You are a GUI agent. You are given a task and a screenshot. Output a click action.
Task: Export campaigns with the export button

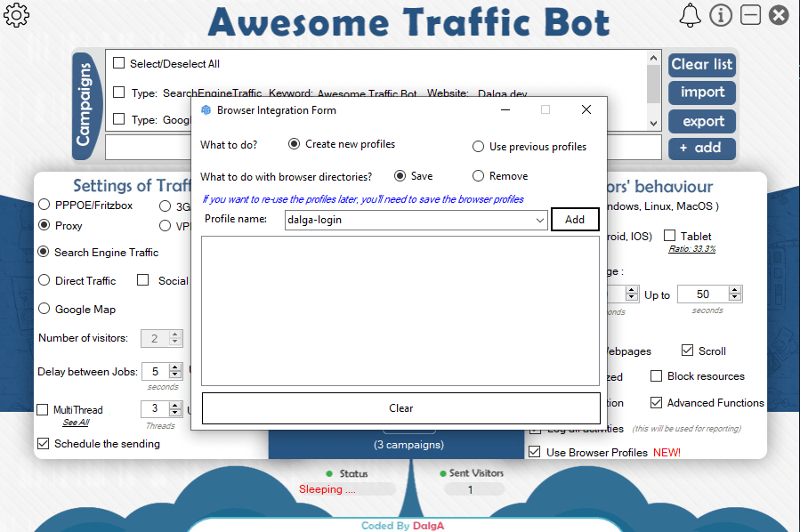coord(702,121)
